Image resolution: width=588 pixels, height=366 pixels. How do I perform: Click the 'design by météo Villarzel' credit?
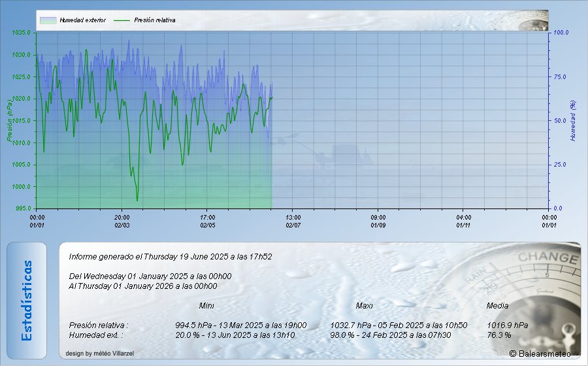(100, 353)
